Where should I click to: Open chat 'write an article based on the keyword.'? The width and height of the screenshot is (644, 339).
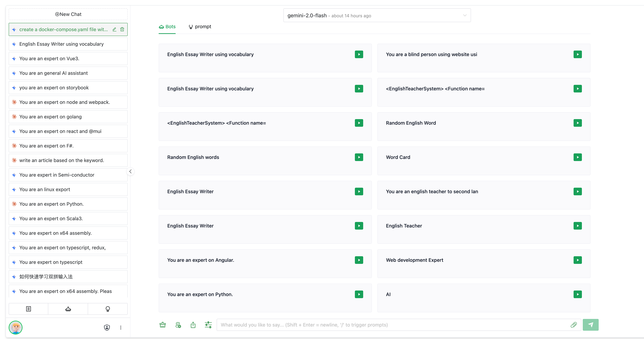68,160
